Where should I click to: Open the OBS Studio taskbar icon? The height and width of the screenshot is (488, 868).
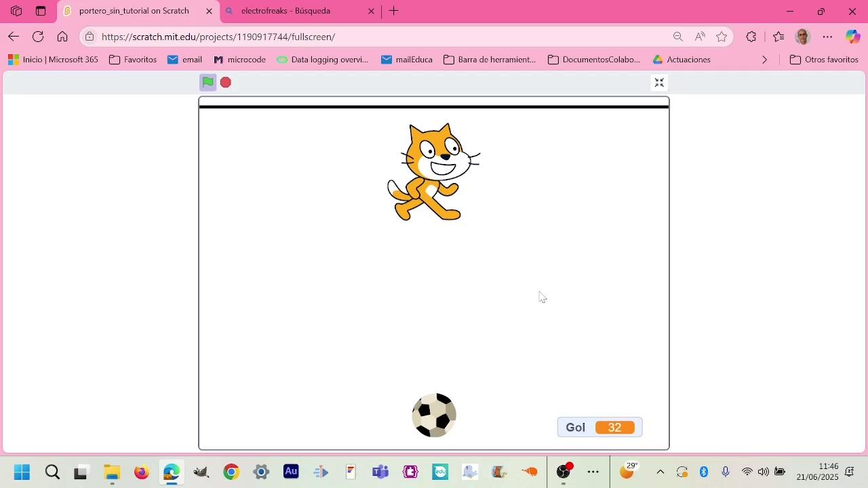[564, 472]
